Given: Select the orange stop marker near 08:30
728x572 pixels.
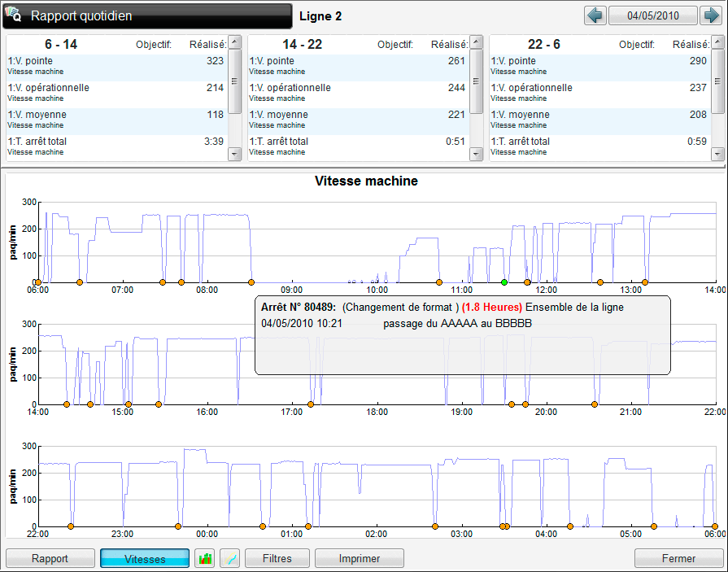Looking at the screenshot, I should pyautogui.click(x=251, y=282).
